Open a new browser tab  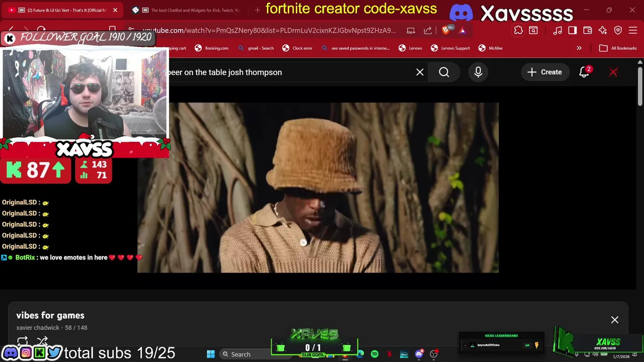(258, 10)
